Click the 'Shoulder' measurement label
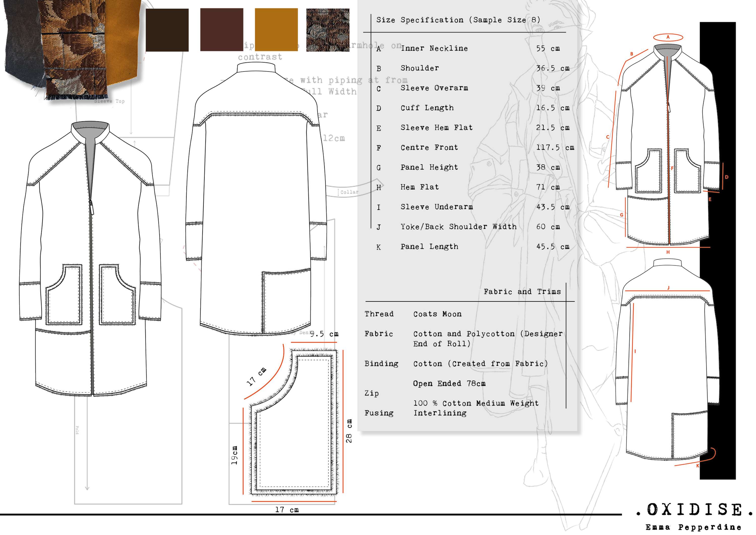The width and height of the screenshot is (756, 535). pyautogui.click(x=420, y=68)
